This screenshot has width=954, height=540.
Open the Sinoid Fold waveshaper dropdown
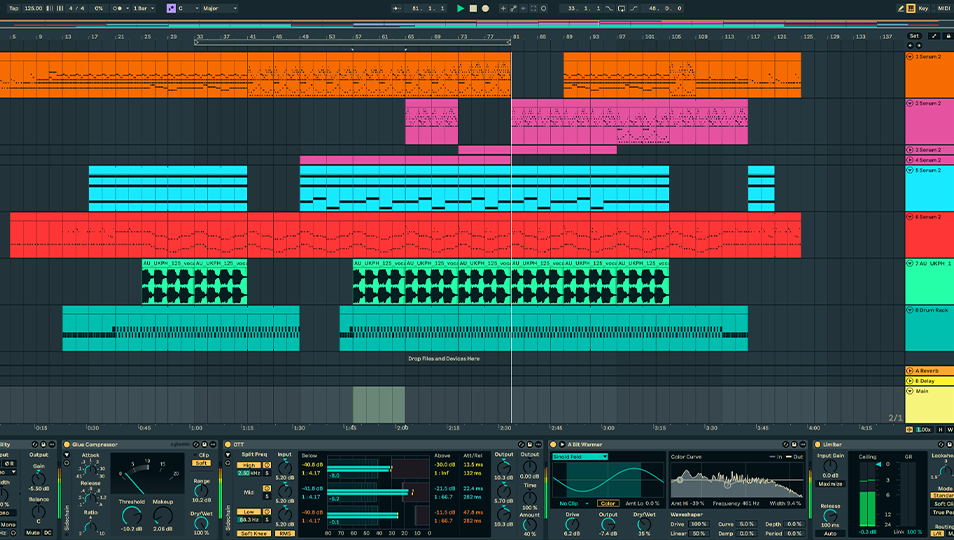pos(579,457)
